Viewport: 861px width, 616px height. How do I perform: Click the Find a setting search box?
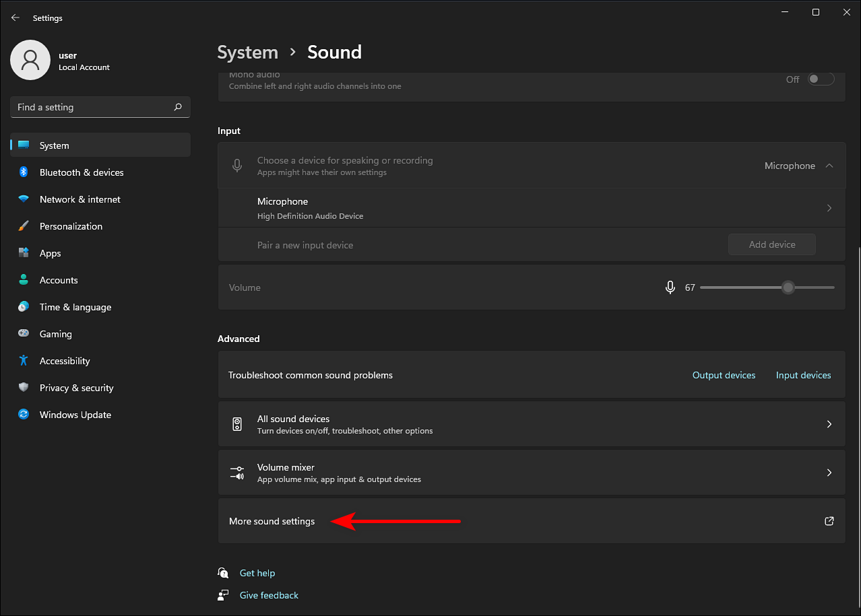91,107
